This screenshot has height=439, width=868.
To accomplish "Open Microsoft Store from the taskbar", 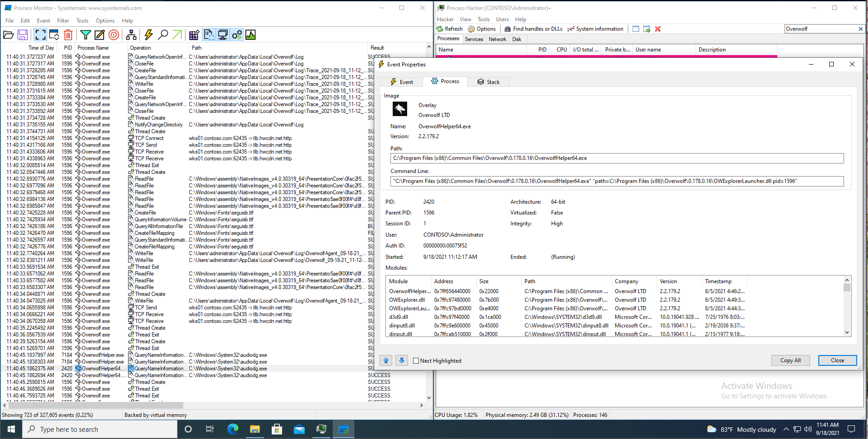I will click(277, 429).
